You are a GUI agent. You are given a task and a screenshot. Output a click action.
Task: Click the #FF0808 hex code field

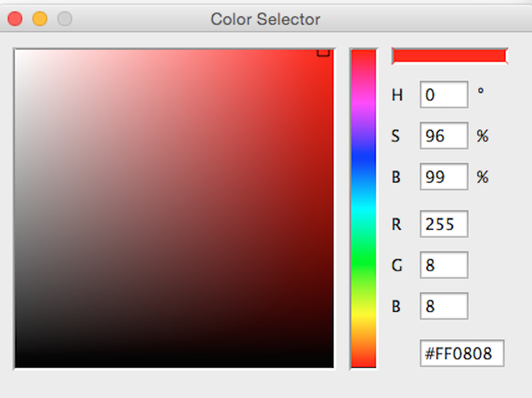pyautogui.click(x=462, y=353)
